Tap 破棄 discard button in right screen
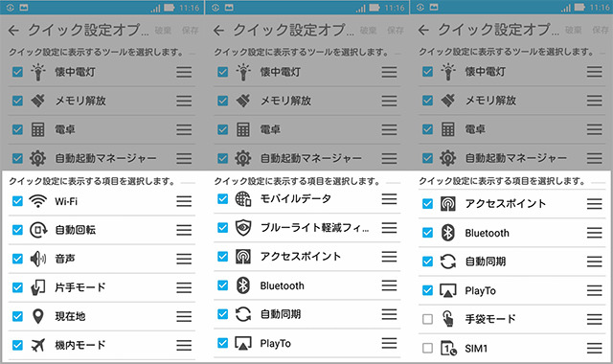Screen dimensions: 613x364 tap(573, 30)
